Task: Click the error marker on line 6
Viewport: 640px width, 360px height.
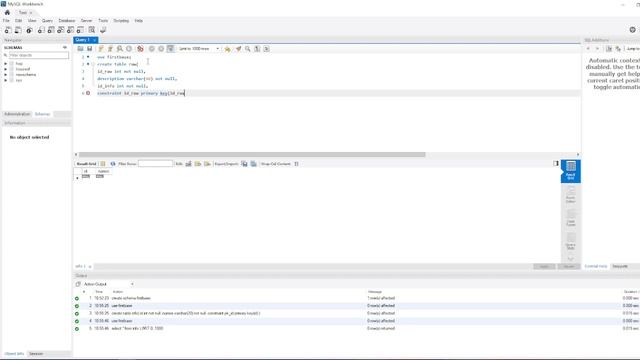Action: (88, 93)
